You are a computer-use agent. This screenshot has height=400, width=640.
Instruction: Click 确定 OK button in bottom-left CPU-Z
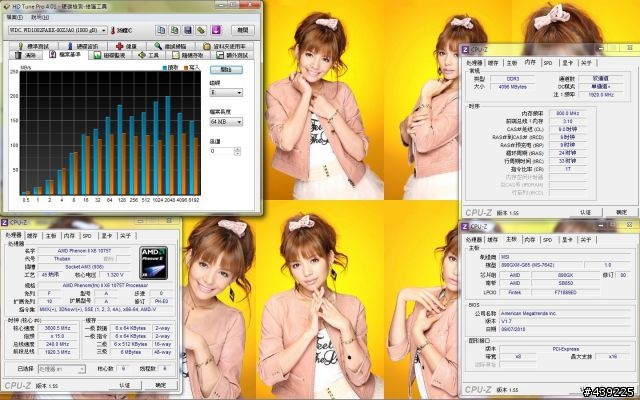[161, 385]
